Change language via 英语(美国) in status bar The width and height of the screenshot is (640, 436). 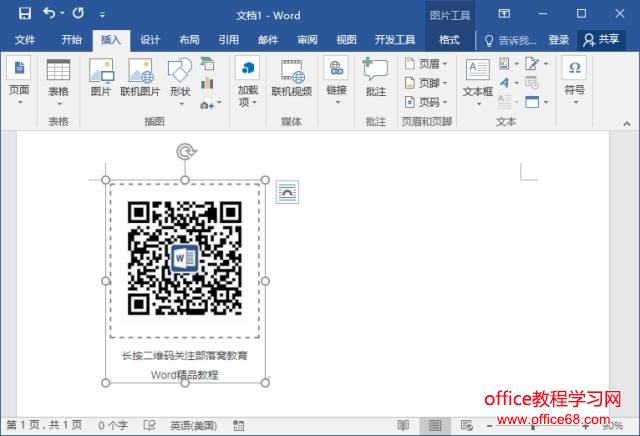pyautogui.click(x=193, y=426)
